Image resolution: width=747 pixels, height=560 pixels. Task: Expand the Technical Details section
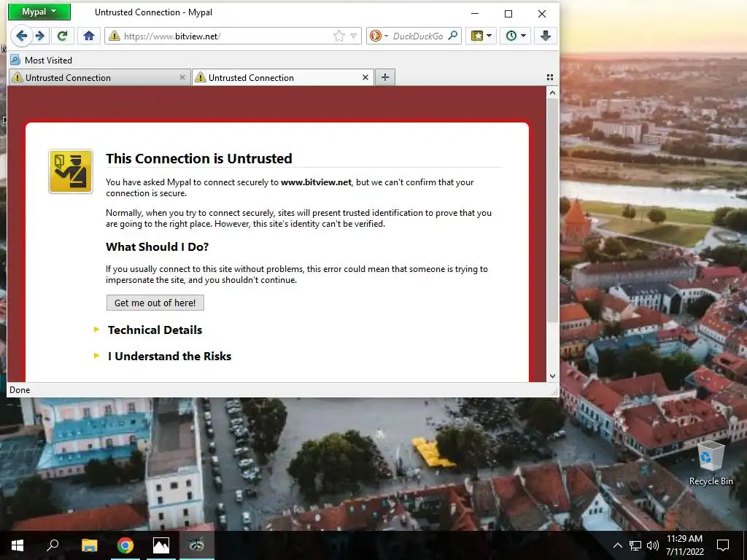pyautogui.click(x=155, y=330)
